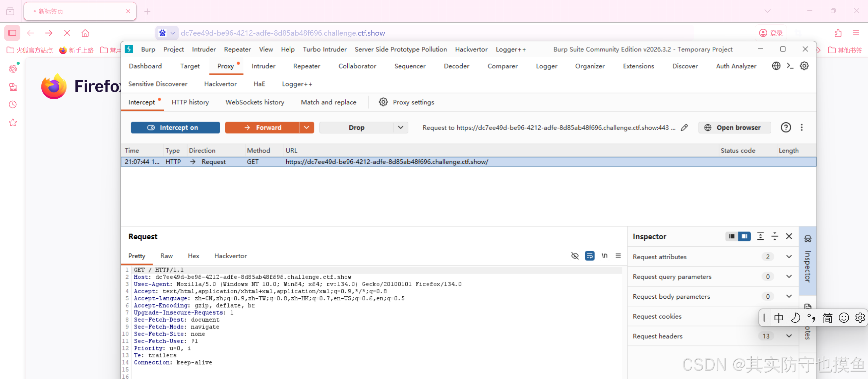Open the Forward button dropdown arrow
The height and width of the screenshot is (379, 868).
tap(307, 127)
